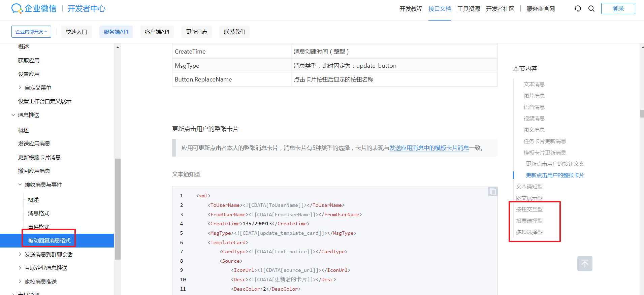Go to 投票选择型 in section outline
644x295 pixels.
pyautogui.click(x=529, y=221)
